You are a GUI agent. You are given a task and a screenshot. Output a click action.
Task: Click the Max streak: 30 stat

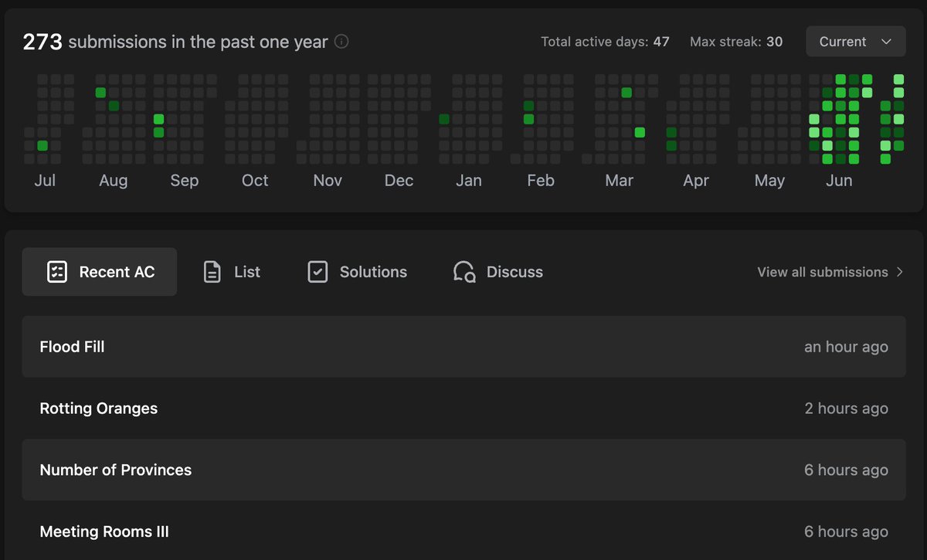pos(736,42)
